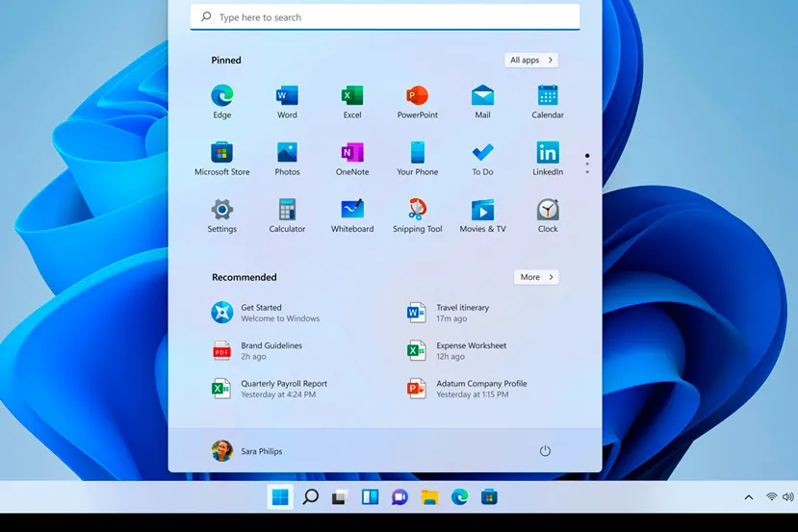The height and width of the screenshot is (532, 798).
Task: Open Microsoft Store from the taskbar
Action: point(489,497)
